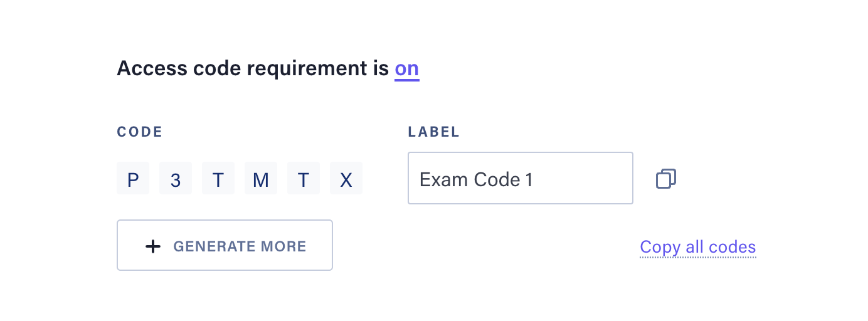This screenshot has height=321, width=868.
Task: Click the 'T' tile just before the X
Action: 304,178
